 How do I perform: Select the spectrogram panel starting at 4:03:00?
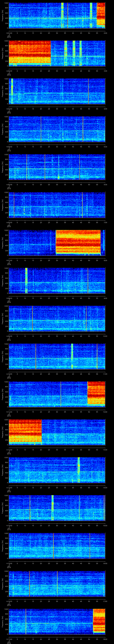click(x=57, y=91)
